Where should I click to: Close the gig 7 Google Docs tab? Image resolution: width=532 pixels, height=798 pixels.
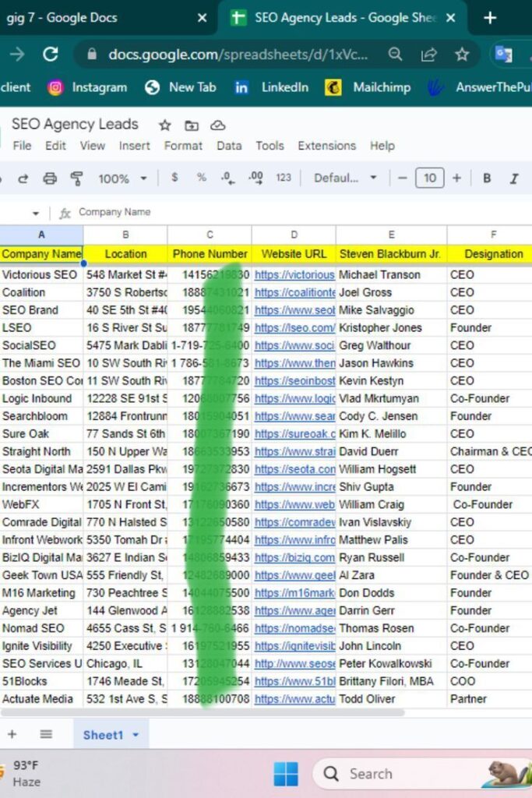(x=202, y=18)
